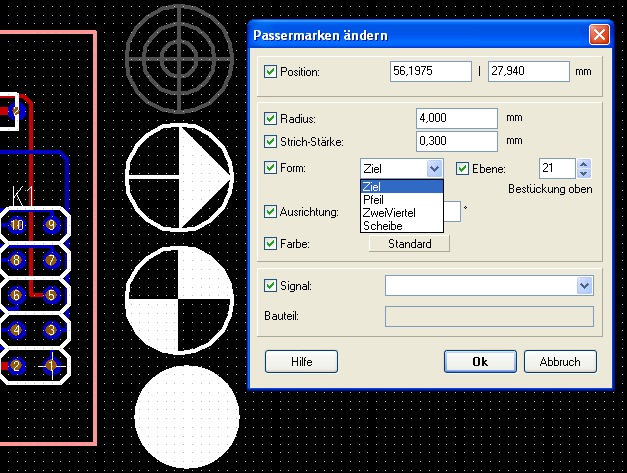Image resolution: width=627 pixels, height=473 pixels.
Task: Click the Radius value input field
Action: [456, 118]
